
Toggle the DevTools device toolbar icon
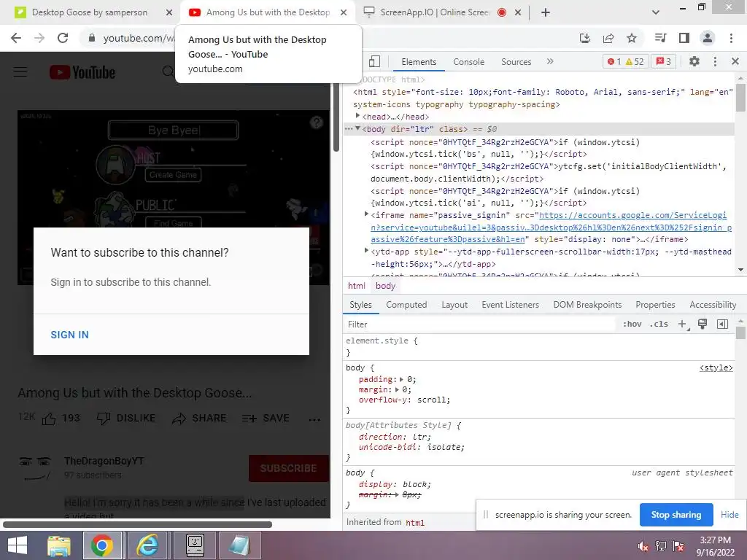pyautogui.click(x=374, y=61)
